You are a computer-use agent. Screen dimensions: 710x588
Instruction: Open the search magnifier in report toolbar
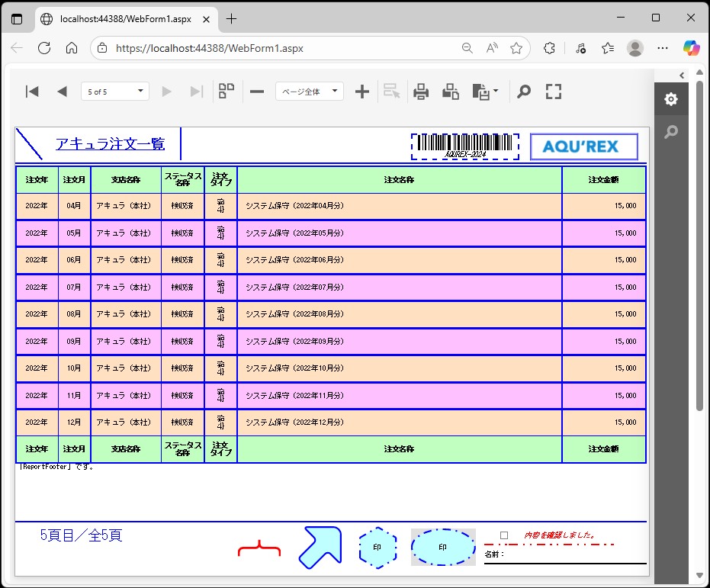point(524,92)
